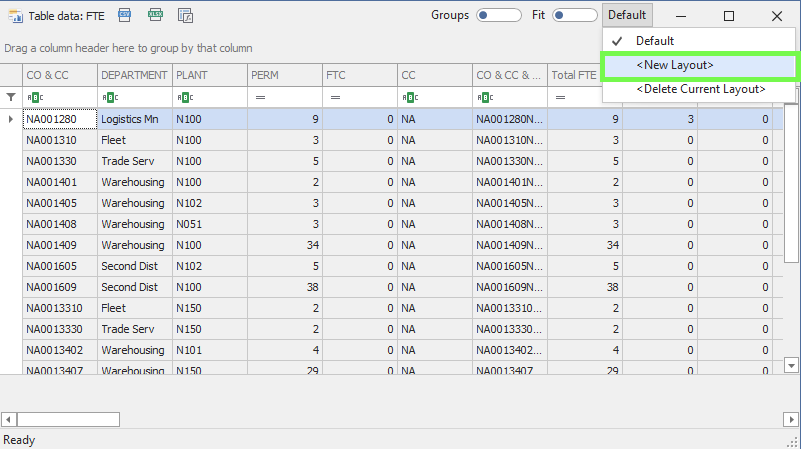Image resolution: width=802 pixels, height=449 pixels.
Task: Click the CO & CC filter condition icon
Action: tap(35, 97)
